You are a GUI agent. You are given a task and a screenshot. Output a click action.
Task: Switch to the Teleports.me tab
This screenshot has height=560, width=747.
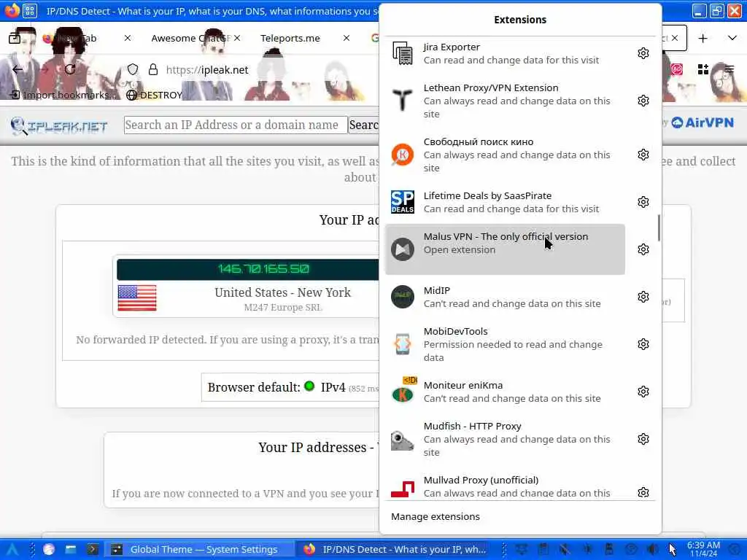[290, 38]
